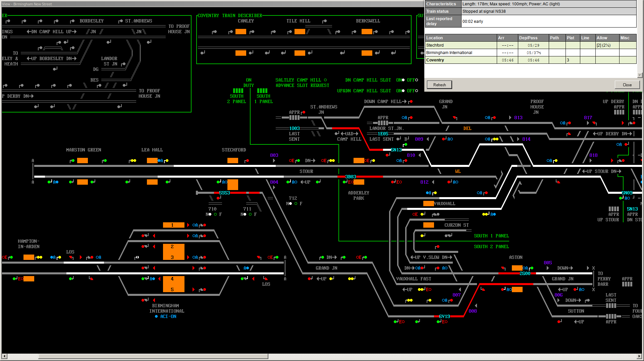Select train 6V19 on the lower line
Image resolution: width=644 pixels, height=361 pixels.
point(444,316)
